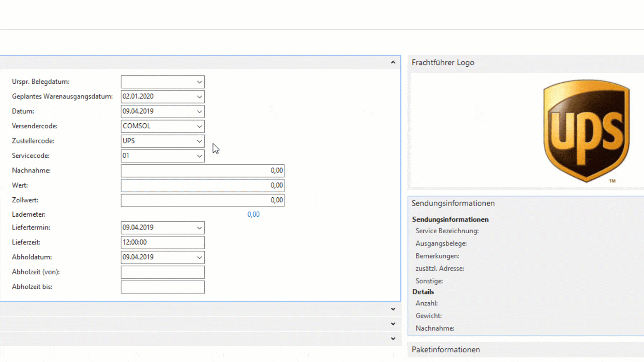Click the Frachtführer Logo panel header
The image size is (644, 362).
tap(526, 63)
